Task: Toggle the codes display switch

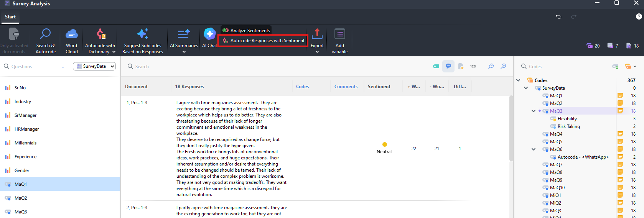Action: click(436, 66)
